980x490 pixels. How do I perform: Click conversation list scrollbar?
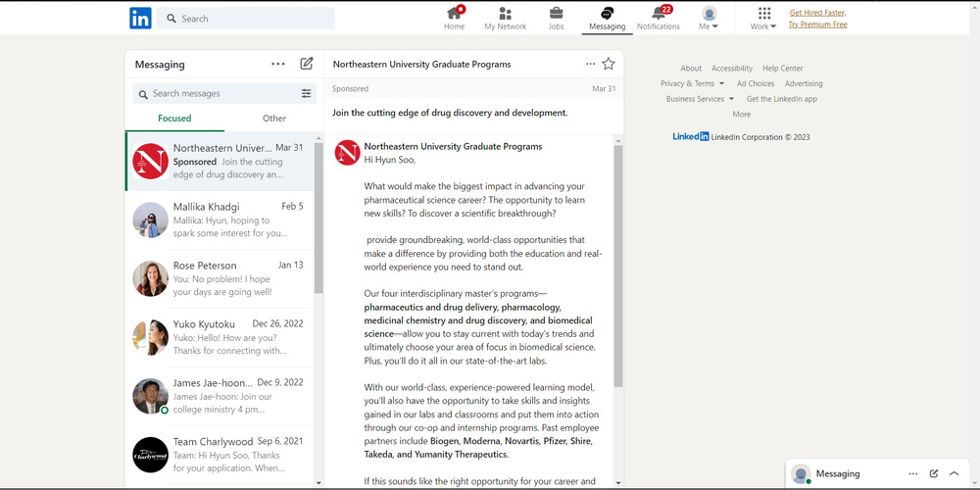tap(318, 218)
